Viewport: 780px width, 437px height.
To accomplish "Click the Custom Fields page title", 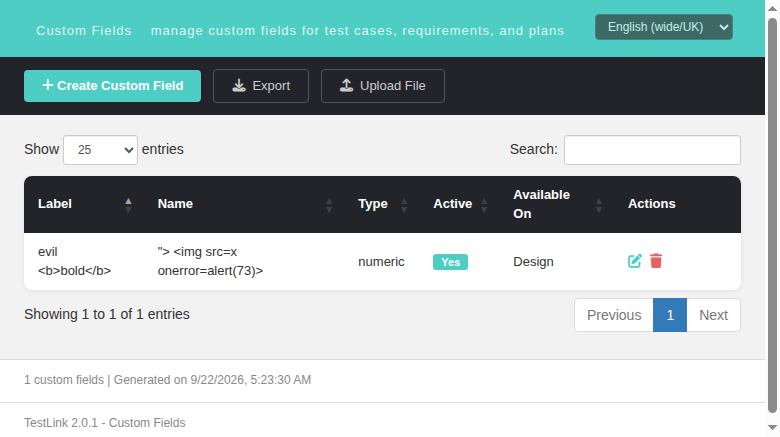I will click(x=84, y=31).
